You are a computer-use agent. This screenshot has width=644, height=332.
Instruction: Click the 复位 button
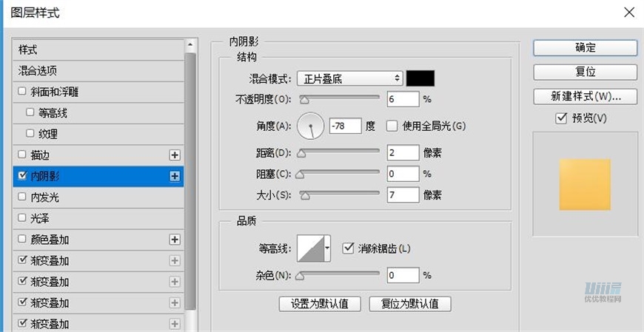pos(586,72)
